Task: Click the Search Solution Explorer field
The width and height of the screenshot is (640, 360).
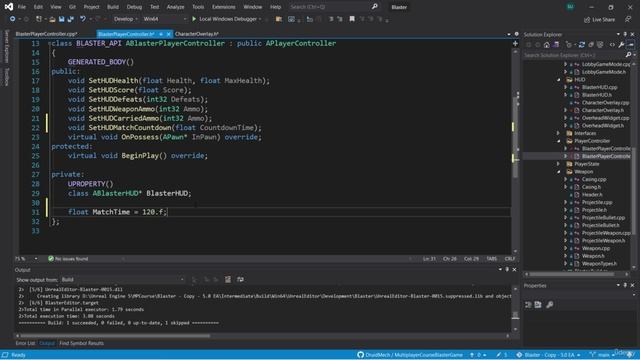Action: (575, 55)
